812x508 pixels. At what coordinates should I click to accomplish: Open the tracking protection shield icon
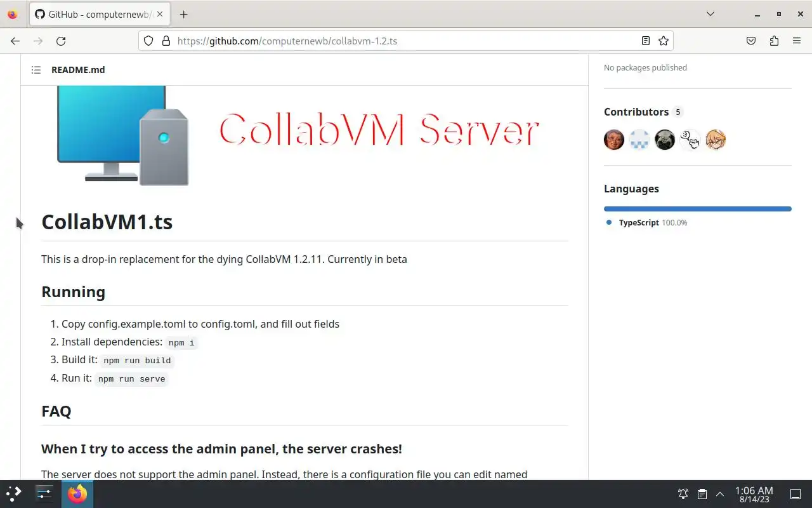click(x=148, y=41)
